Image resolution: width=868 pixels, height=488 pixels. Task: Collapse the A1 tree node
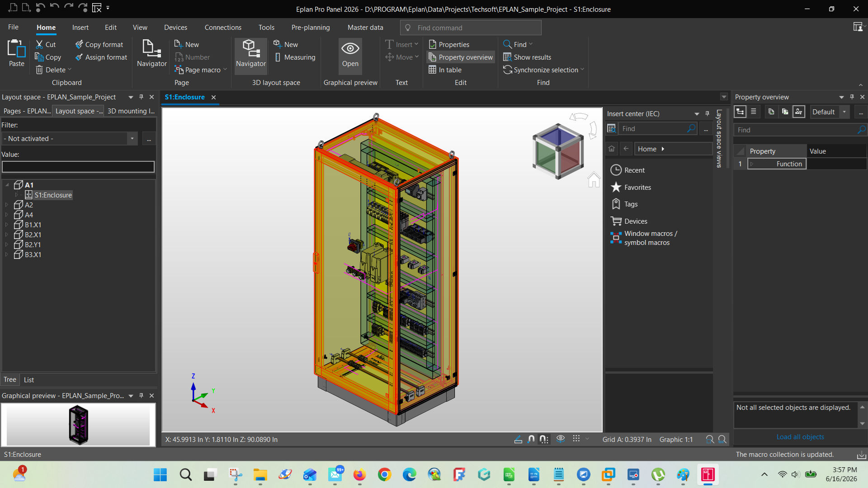coord(7,185)
